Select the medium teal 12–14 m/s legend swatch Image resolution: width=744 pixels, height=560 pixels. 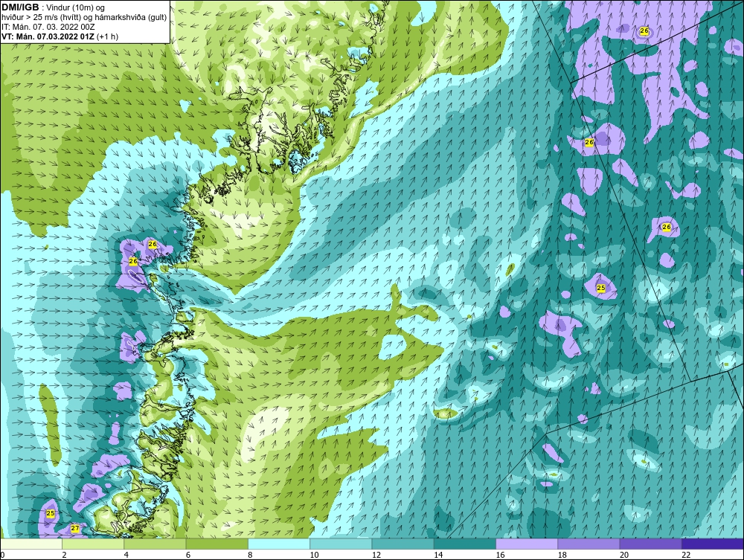[x=403, y=544]
